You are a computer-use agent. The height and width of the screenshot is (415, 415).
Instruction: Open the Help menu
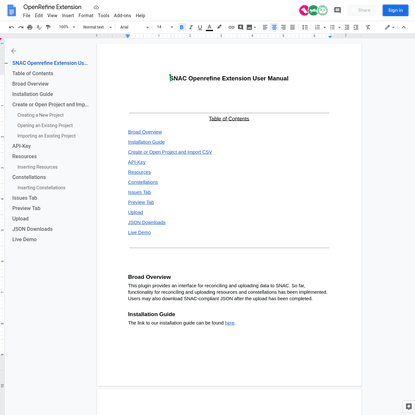140,16
